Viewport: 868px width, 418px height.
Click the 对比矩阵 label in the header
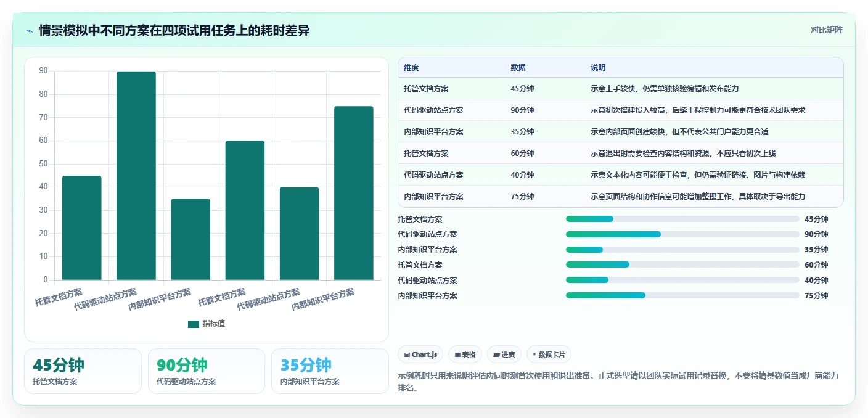tap(826, 30)
